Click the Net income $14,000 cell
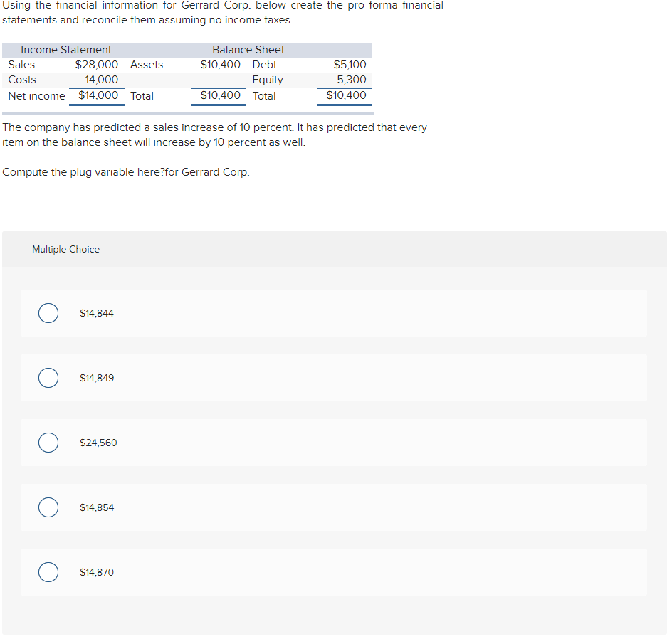Image resolution: width=672 pixels, height=639 pixels. (98, 95)
